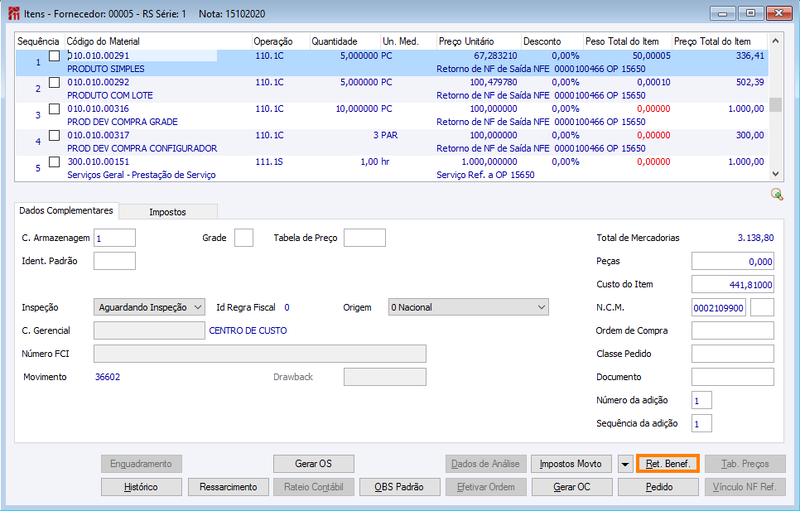Image resolution: width=800 pixels, height=511 pixels.
Task: Open the Inspeção dropdown
Action: (149, 308)
